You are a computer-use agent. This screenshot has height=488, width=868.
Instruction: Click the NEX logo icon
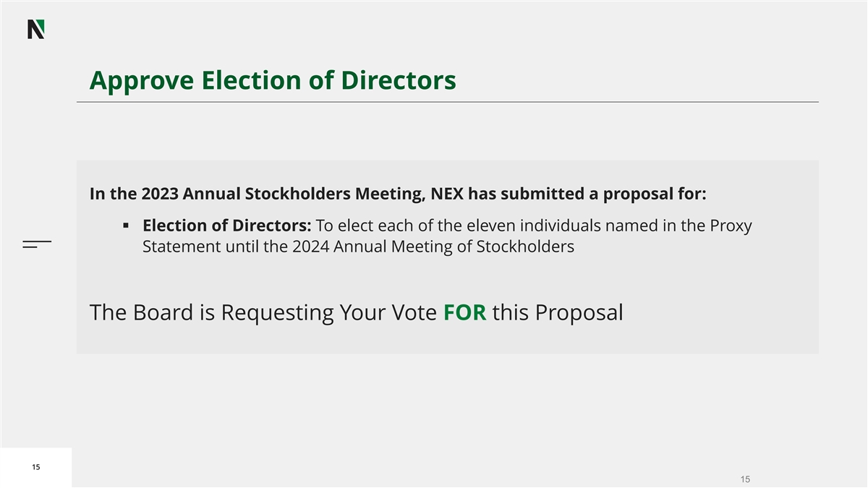(x=36, y=29)
